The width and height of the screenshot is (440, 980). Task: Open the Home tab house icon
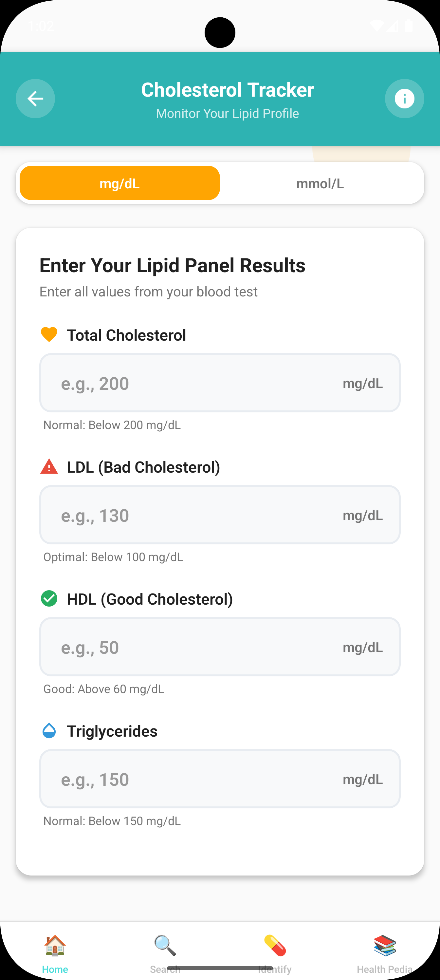pyautogui.click(x=55, y=946)
